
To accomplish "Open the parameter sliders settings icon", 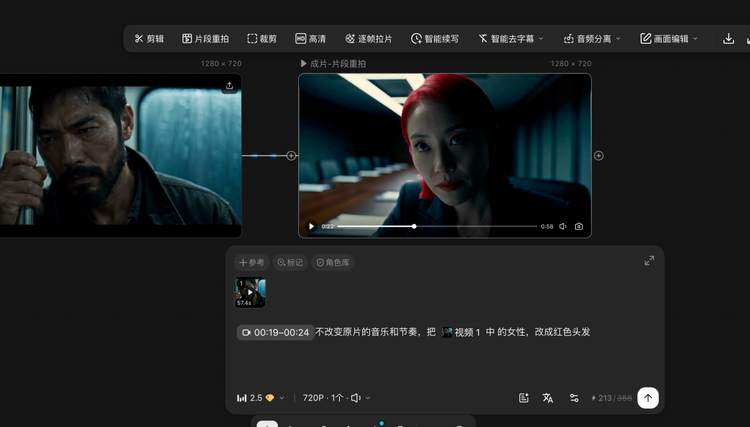I will click(574, 398).
